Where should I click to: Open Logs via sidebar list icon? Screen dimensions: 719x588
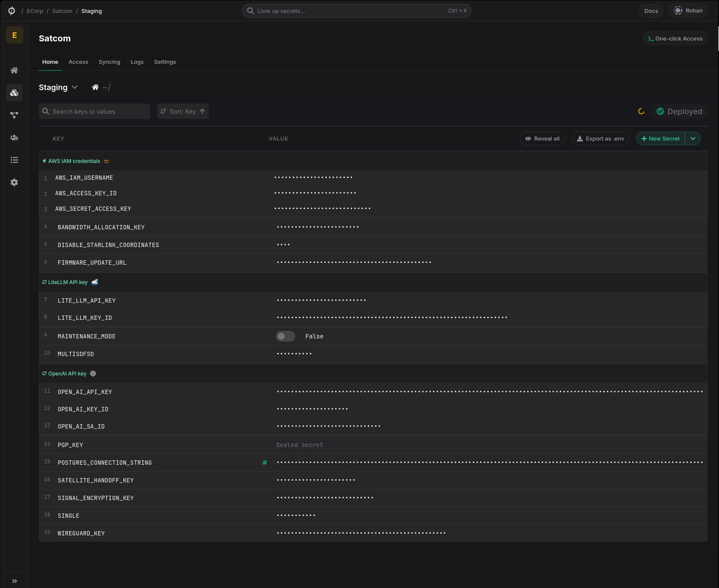14,160
